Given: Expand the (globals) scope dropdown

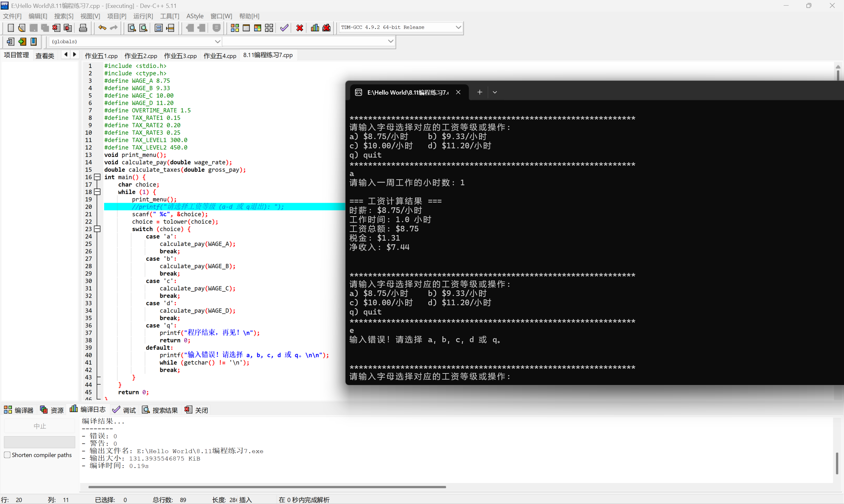Looking at the screenshot, I should tap(217, 42).
